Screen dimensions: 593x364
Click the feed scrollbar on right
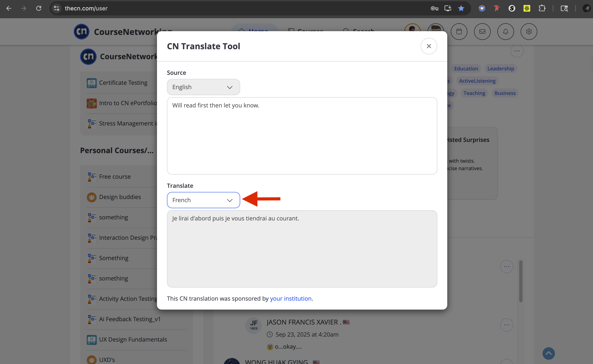[520, 281]
